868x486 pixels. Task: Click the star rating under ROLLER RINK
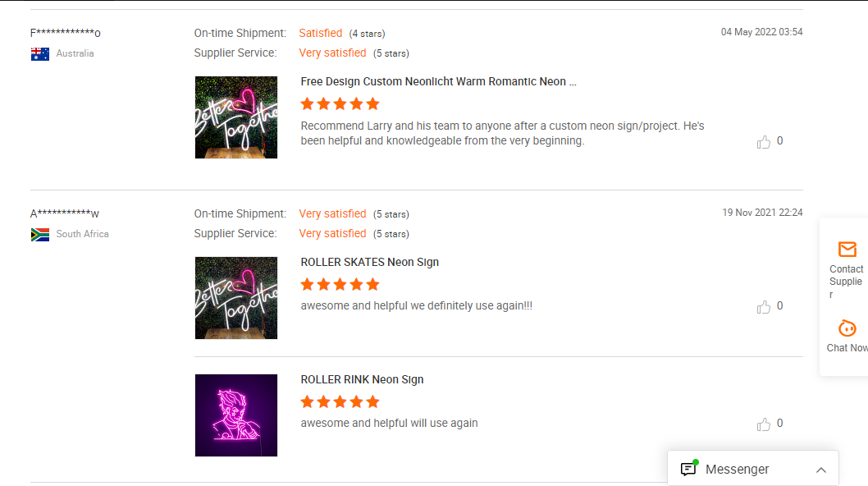pyautogui.click(x=340, y=401)
